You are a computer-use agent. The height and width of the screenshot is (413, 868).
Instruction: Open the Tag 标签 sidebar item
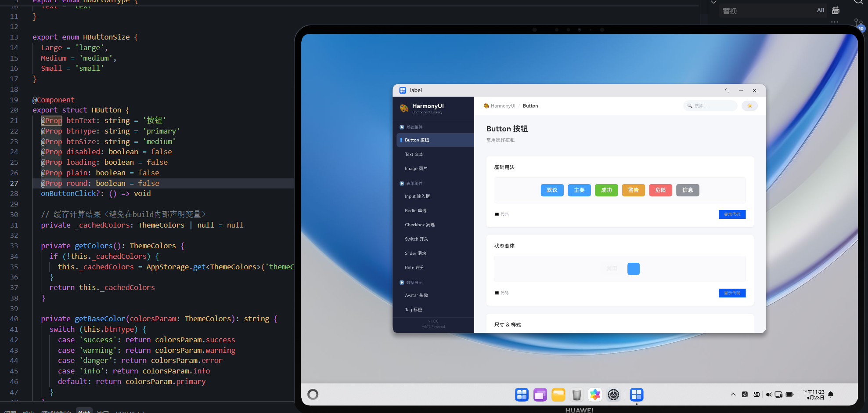pos(413,310)
